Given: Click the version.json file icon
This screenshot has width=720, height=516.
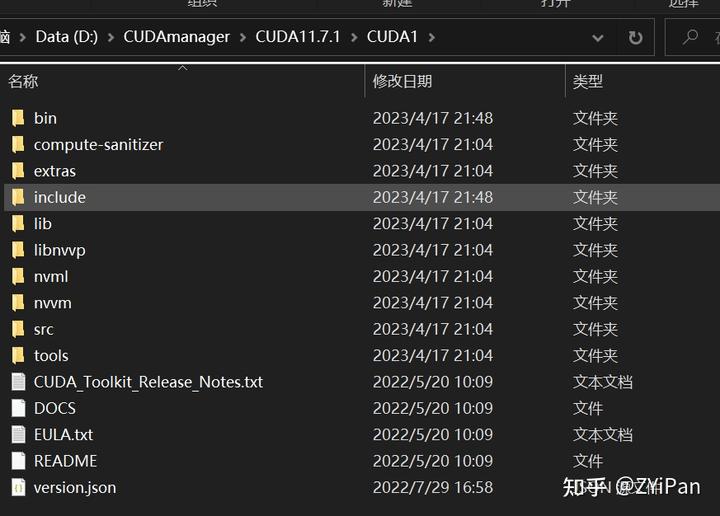Looking at the screenshot, I should click(x=18, y=488).
